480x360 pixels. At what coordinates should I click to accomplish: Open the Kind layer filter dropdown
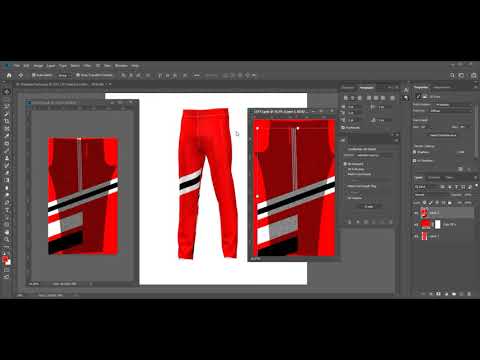[426, 187]
